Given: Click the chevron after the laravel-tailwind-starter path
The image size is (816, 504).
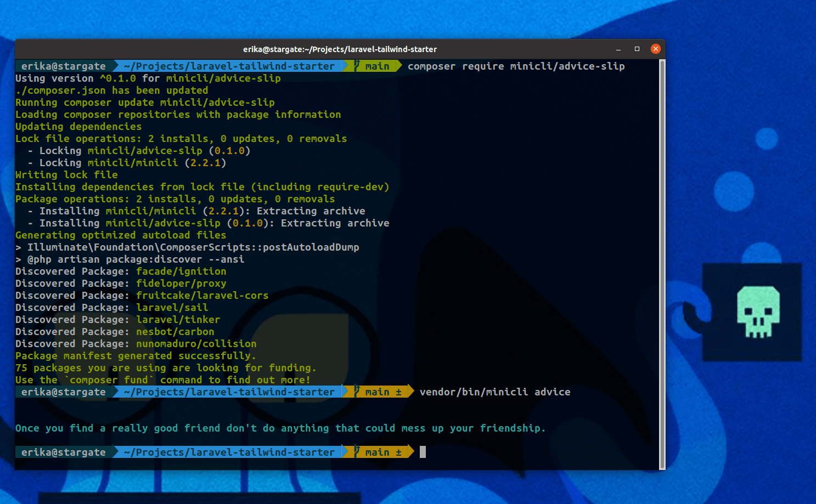Looking at the screenshot, I should pos(345,66).
